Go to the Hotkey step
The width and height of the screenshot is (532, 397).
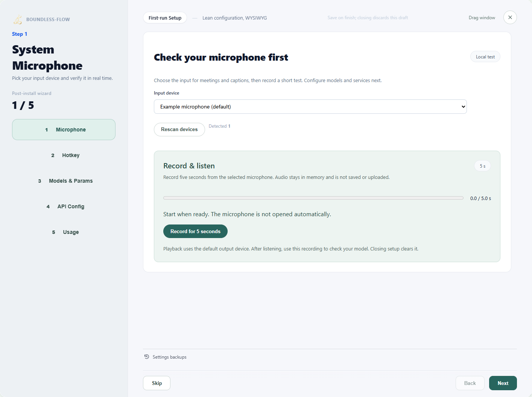click(64, 155)
